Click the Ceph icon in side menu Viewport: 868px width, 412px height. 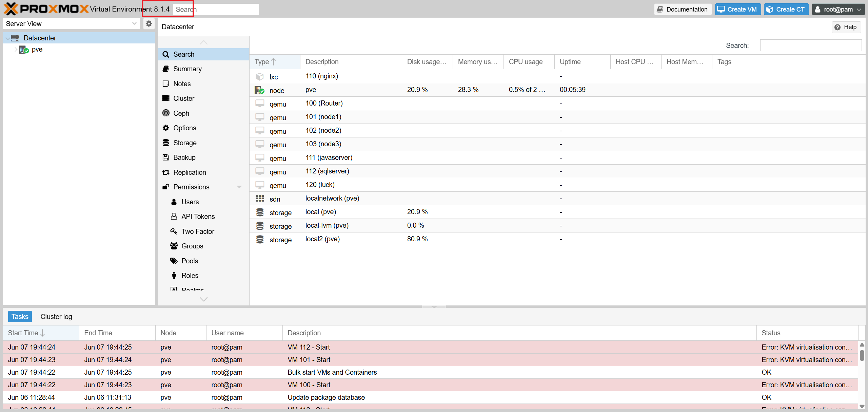(x=166, y=113)
